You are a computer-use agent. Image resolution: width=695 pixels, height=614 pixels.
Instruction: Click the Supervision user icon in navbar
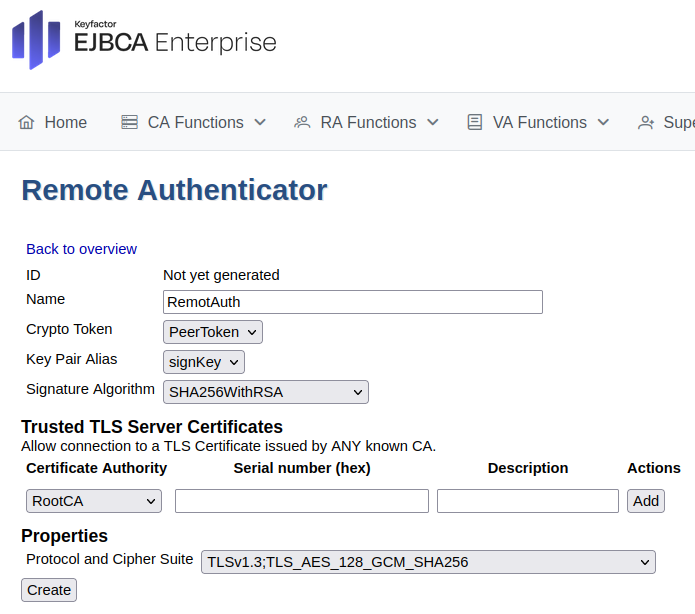646,122
